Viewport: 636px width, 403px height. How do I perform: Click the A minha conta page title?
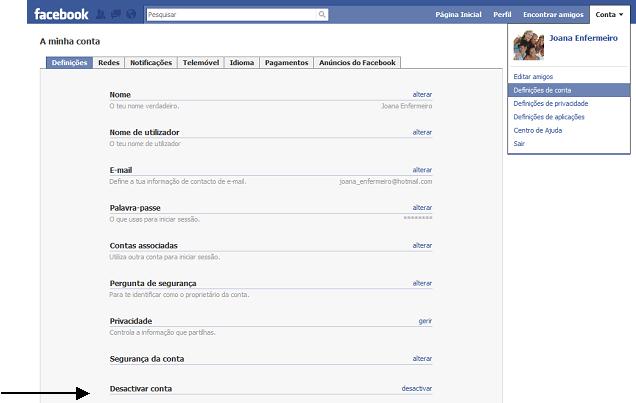[x=70, y=41]
